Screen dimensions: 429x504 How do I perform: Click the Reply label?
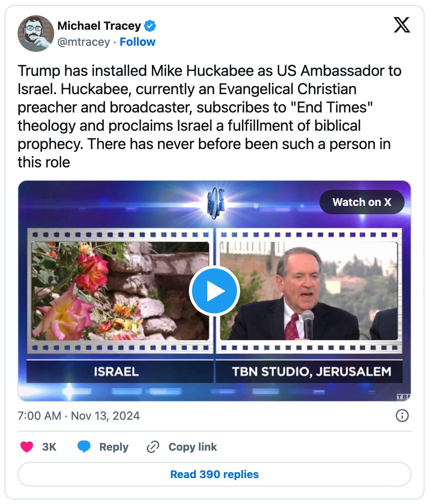114,447
